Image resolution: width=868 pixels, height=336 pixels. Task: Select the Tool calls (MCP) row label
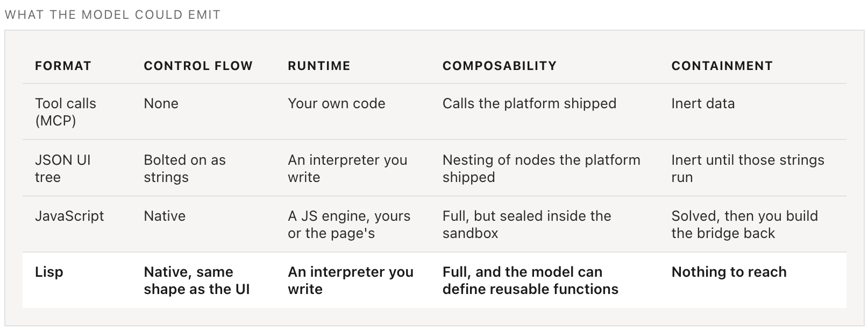[66, 112]
